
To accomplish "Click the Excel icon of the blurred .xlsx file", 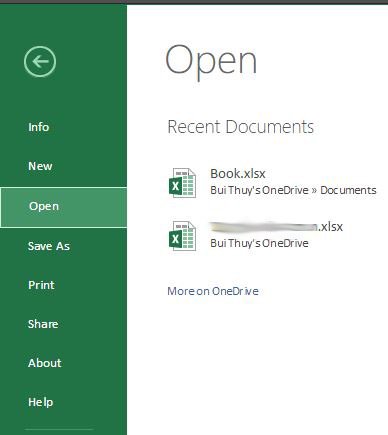I will coord(182,236).
